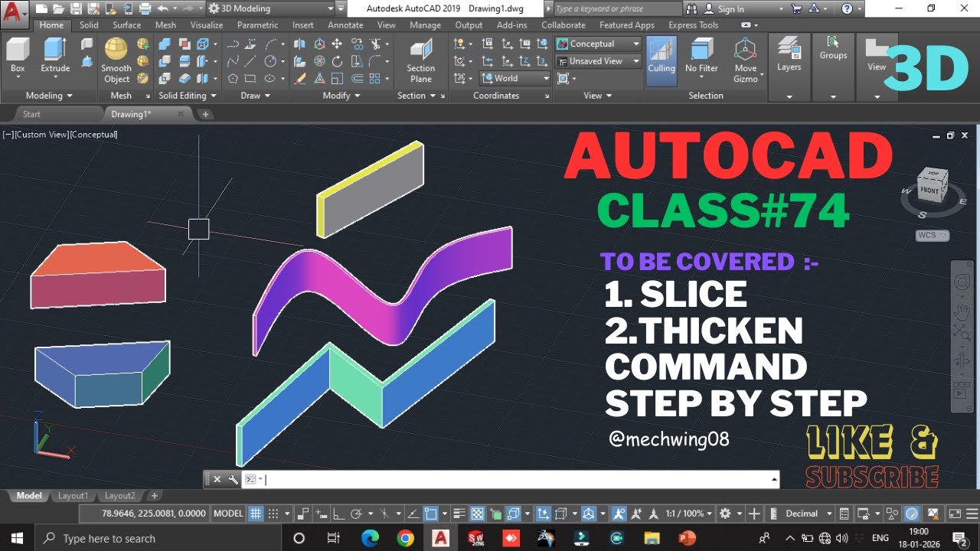980x551 pixels.
Task: Click the customize wrench in command line
Action: click(x=233, y=480)
